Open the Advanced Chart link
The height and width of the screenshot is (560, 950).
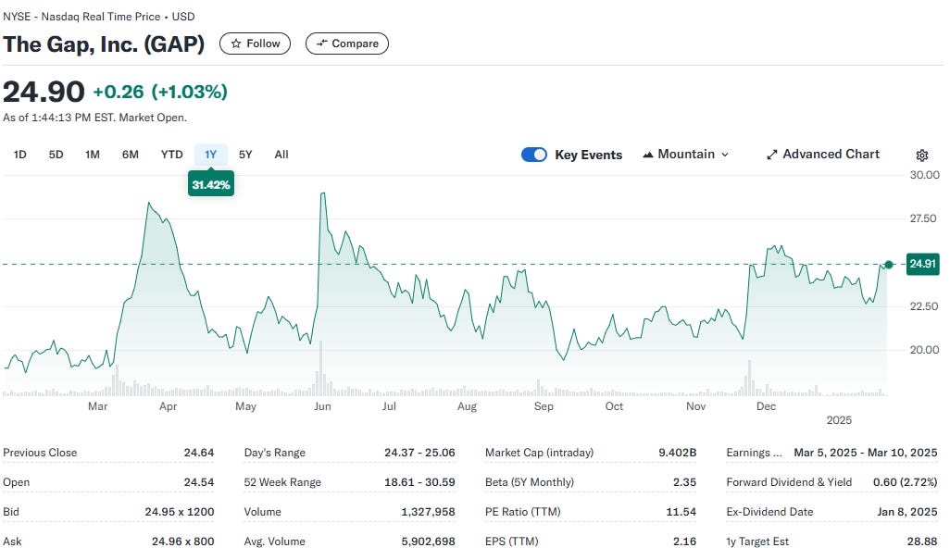(x=823, y=155)
